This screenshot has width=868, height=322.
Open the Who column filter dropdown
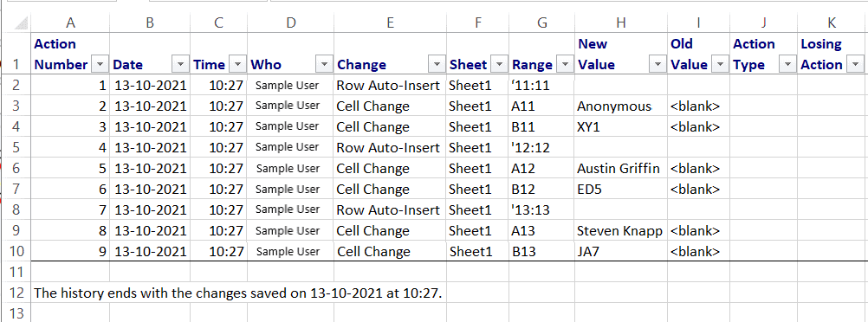(324, 65)
